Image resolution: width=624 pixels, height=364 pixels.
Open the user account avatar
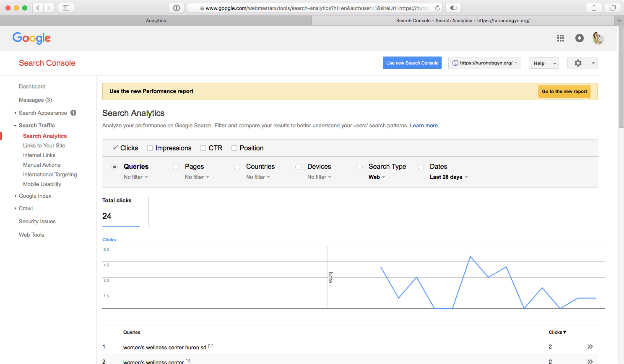point(598,38)
